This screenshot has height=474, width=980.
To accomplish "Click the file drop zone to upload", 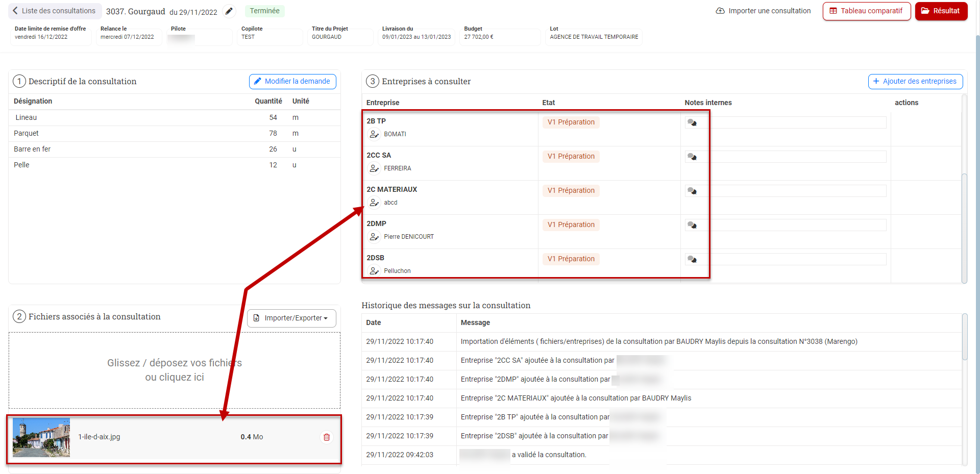I will click(174, 370).
